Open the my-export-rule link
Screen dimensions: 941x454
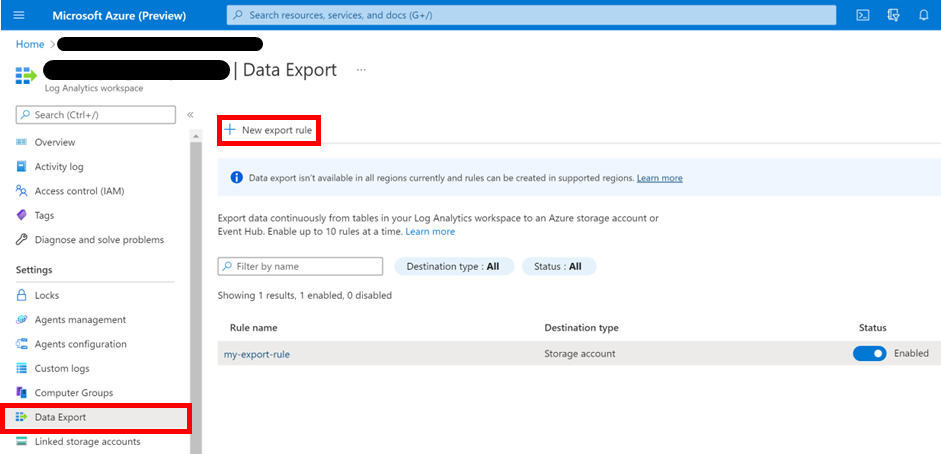pos(257,354)
